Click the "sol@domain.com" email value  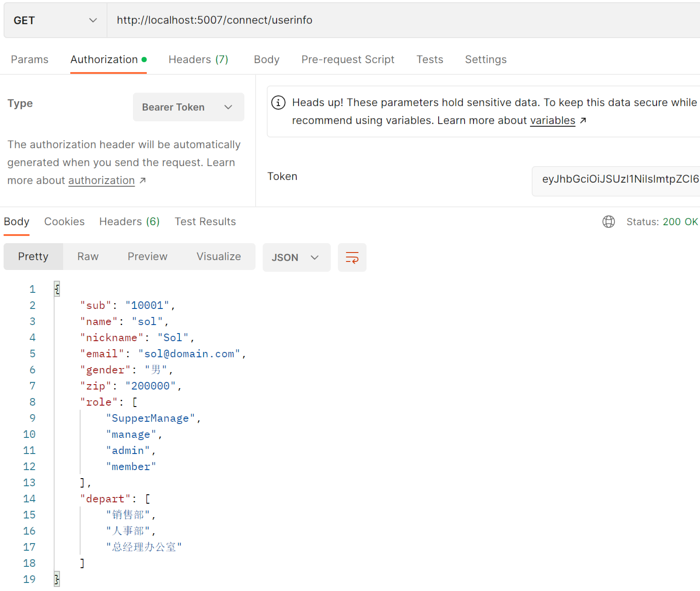point(189,354)
